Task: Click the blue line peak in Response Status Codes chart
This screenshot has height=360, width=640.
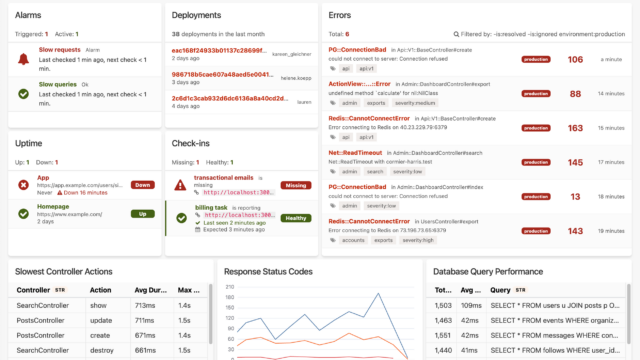Action: pos(378,293)
